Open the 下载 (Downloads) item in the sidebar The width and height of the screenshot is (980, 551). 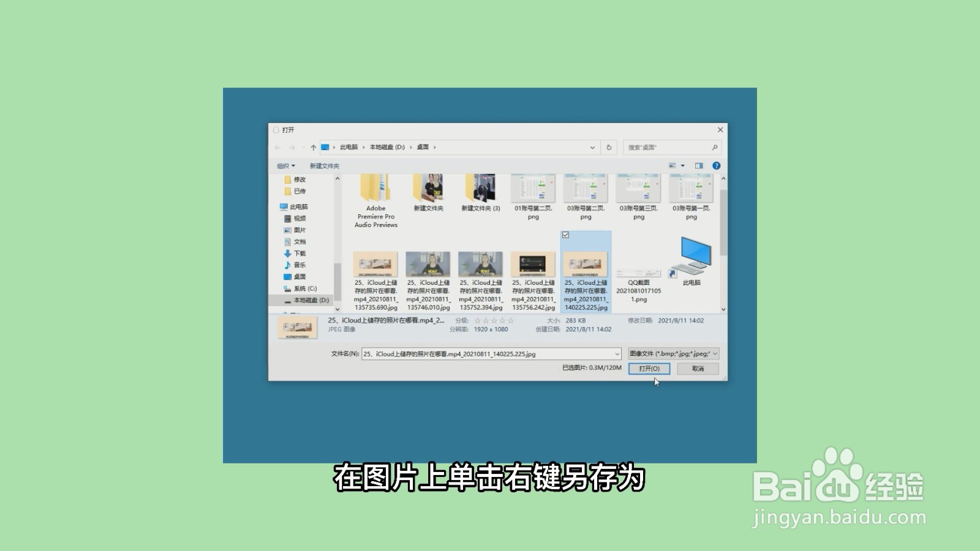(300, 253)
